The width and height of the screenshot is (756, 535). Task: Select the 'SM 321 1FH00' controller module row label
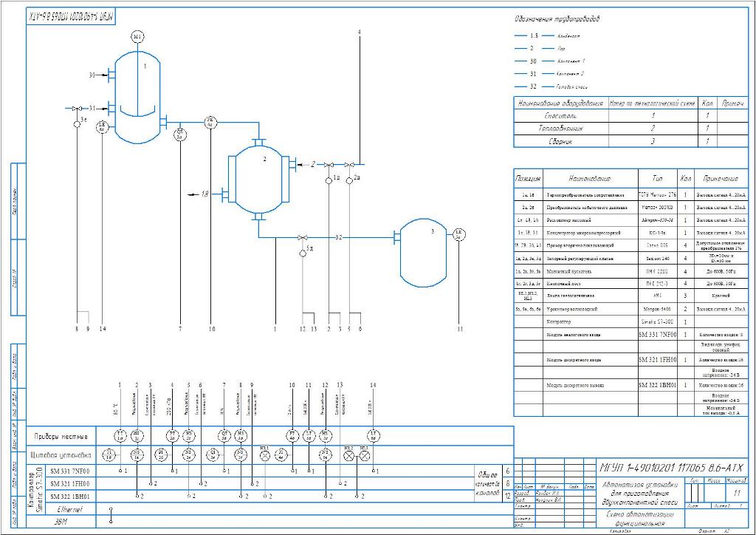[70, 483]
